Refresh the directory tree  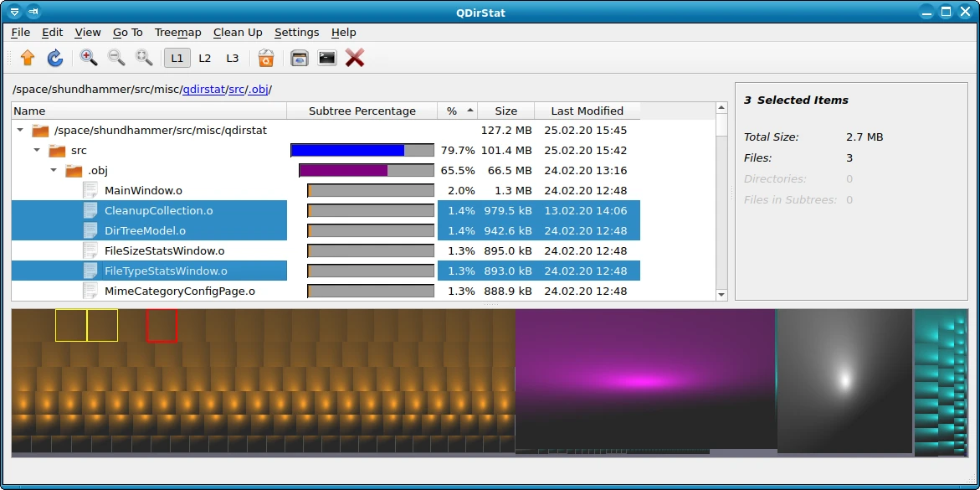coord(54,58)
